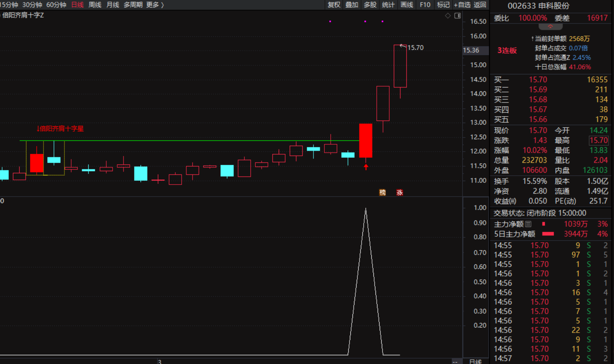Image resolution: width=614 pixels, height=364 pixels.
Task: Select the 倍阳齐肩十字星 signal label
Action: tap(60, 128)
